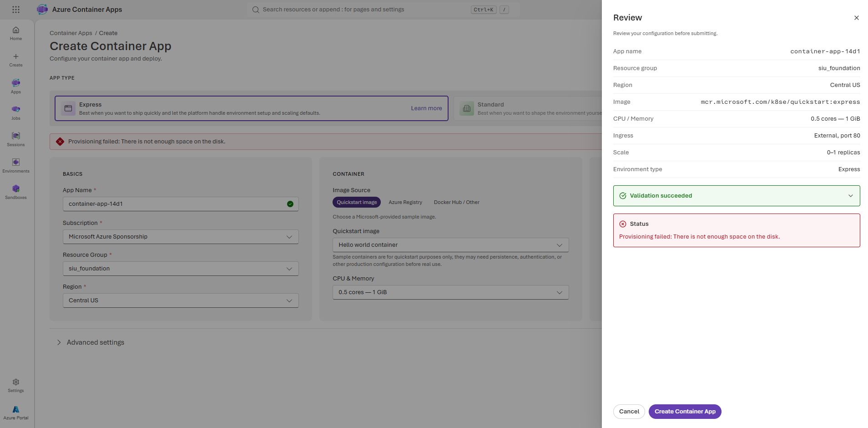The image size is (868, 428).
Task: Click the '0–1 replicas' scale value
Action: coord(843,153)
